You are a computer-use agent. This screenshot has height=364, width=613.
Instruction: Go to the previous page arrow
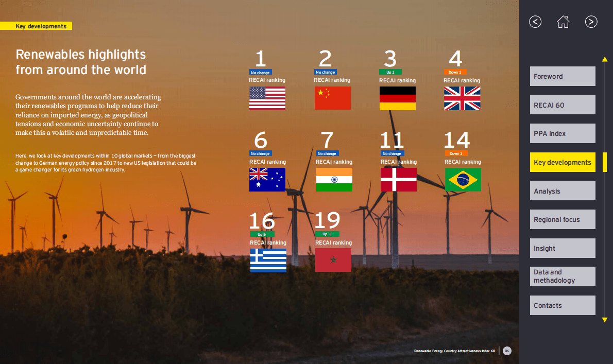pos(535,22)
